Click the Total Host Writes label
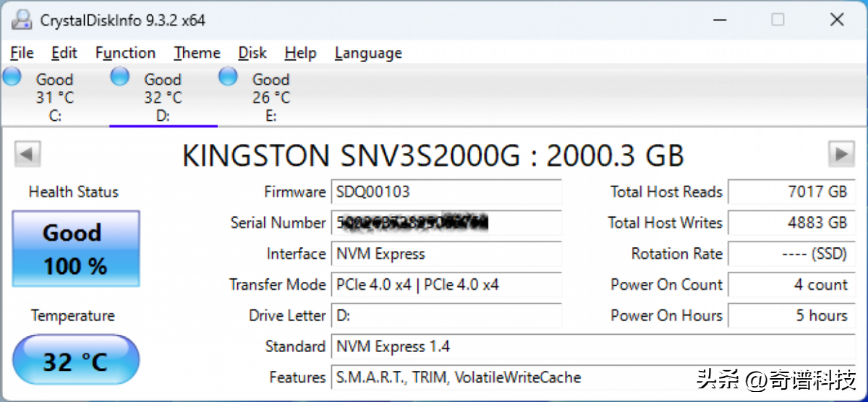 click(x=665, y=223)
